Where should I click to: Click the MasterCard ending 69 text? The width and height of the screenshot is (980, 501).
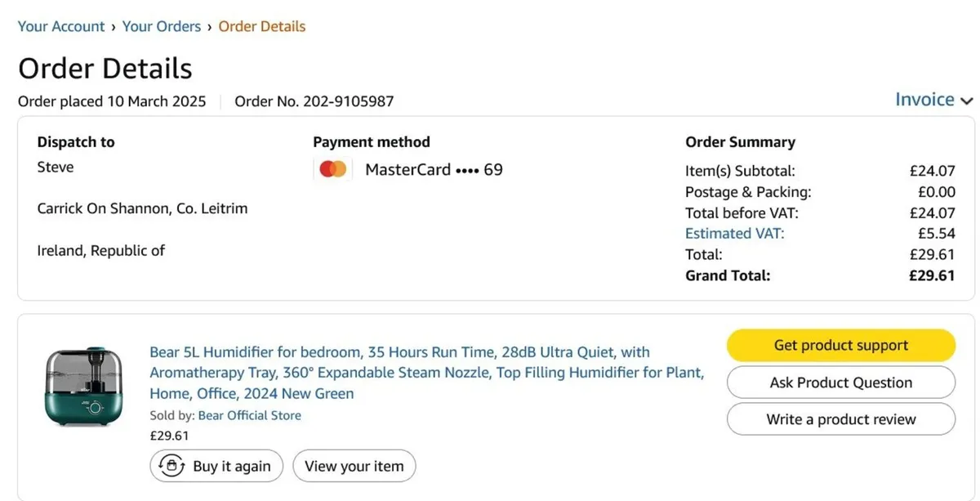coord(434,170)
